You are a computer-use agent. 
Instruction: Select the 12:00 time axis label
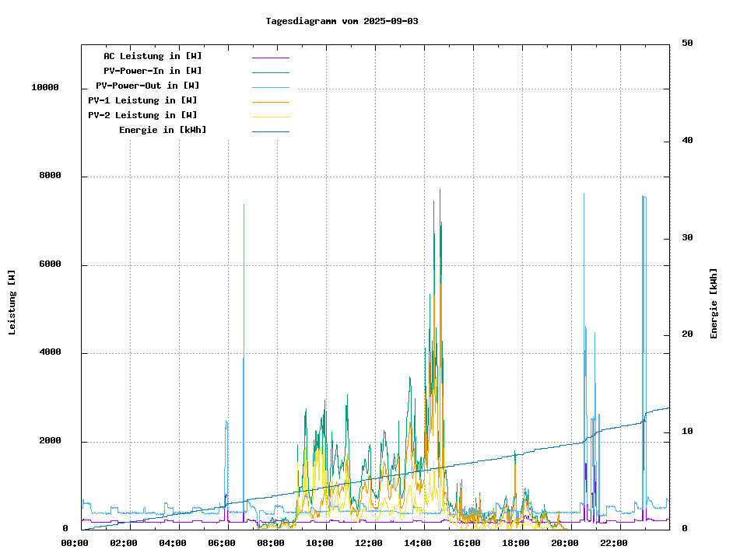tap(368, 543)
